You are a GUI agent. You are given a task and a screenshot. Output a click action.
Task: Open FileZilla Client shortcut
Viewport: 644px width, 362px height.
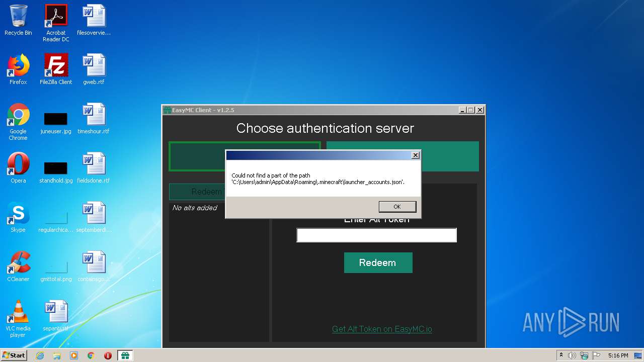click(x=56, y=69)
